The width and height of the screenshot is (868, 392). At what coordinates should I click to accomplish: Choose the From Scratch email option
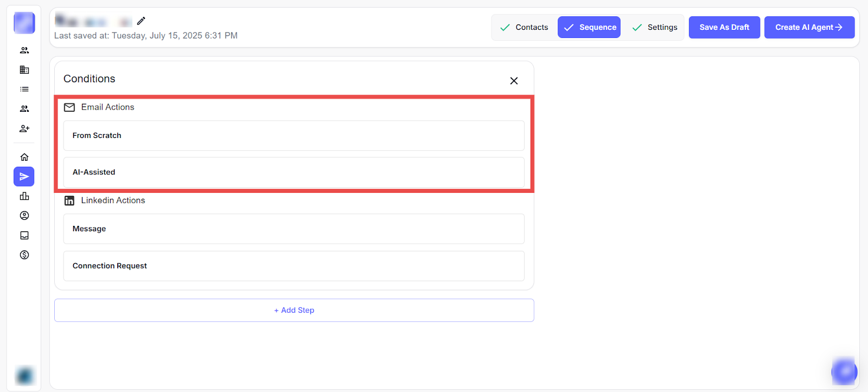293,136
